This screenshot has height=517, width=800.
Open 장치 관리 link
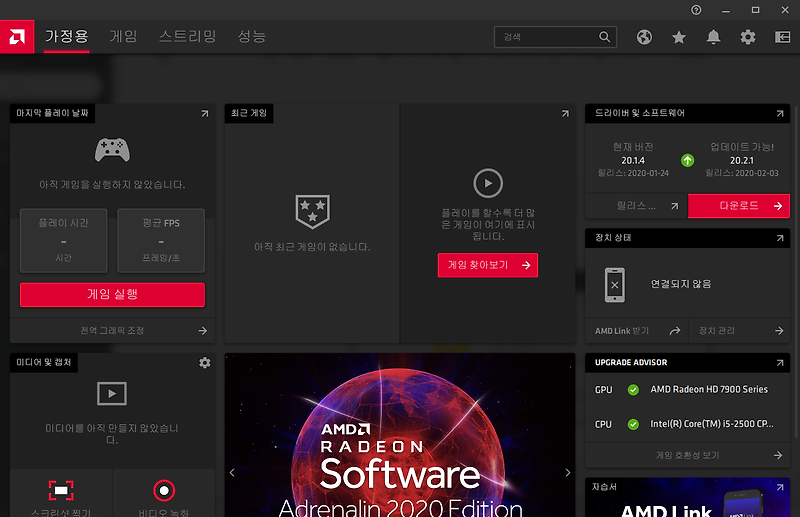[739, 331]
